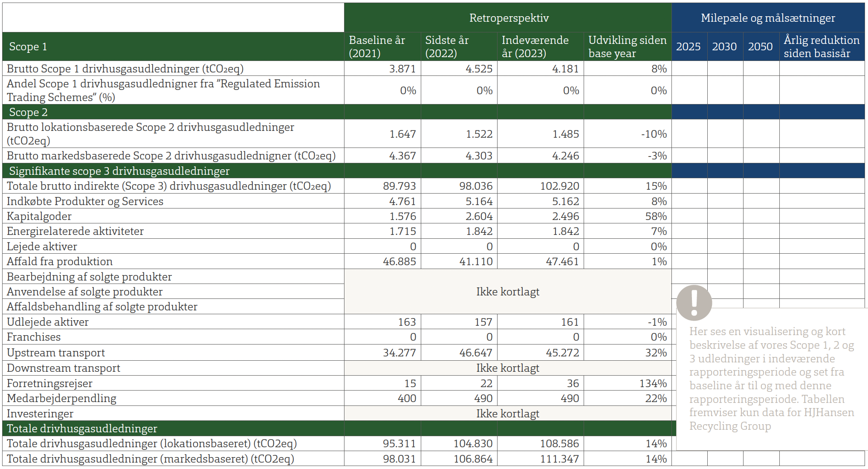868x469 pixels.
Task: Click the value 163 for Udlejede aktiver
Action: 407,322
